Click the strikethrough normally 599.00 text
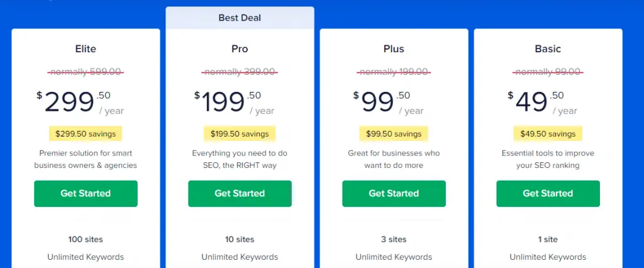Image resolution: width=644 pixels, height=268 pixels. point(86,72)
